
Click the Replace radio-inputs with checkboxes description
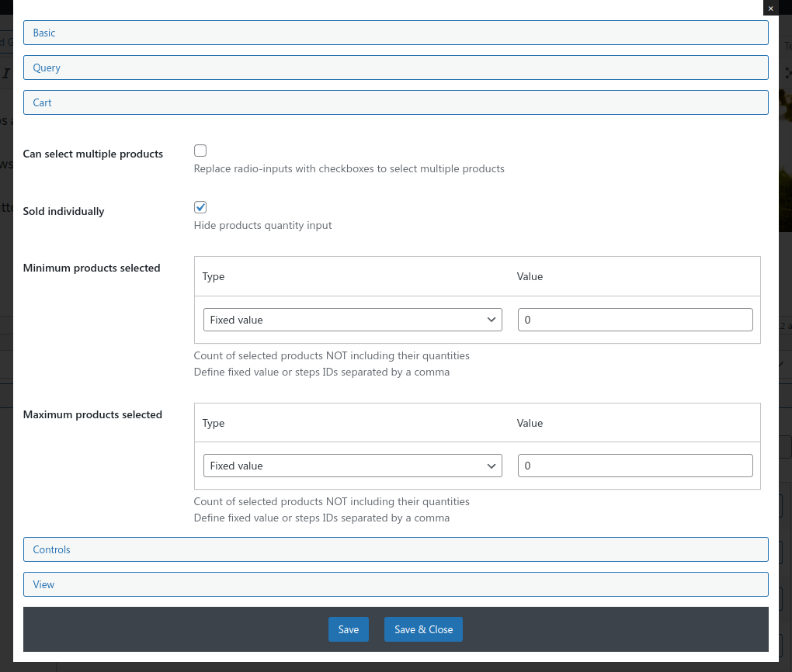(x=349, y=168)
